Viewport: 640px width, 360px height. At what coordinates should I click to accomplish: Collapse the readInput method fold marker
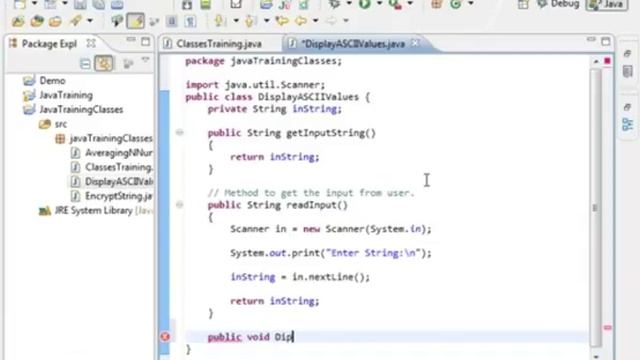point(180,204)
